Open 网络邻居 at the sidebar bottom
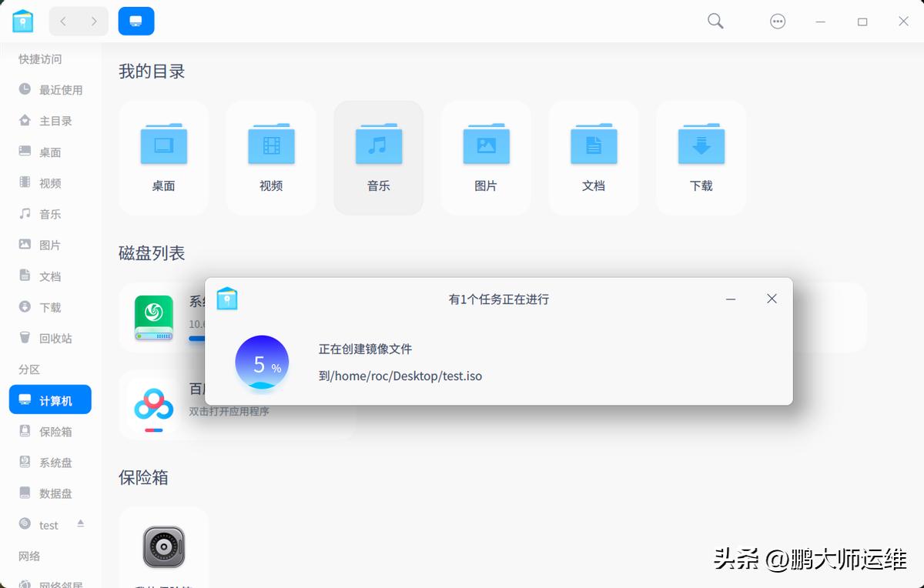 click(x=52, y=585)
